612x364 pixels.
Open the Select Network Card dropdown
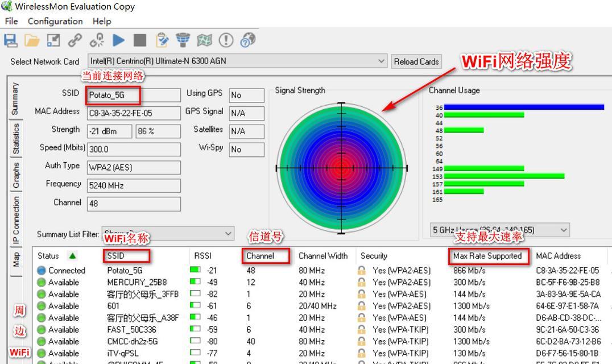point(237,61)
